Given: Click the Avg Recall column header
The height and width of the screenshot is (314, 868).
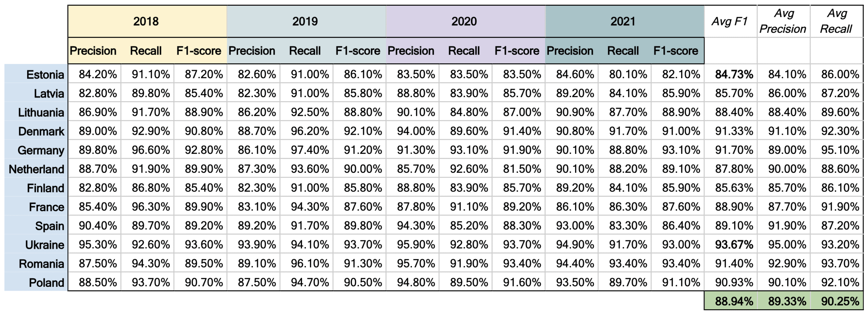Looking at the screenshot, I should (x=836, y=21).
